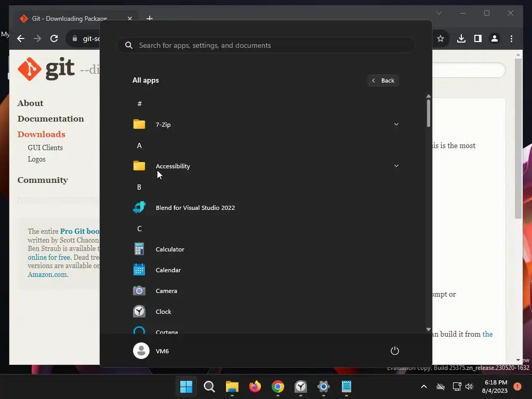Open the volume tray icon
Image resolution: width=532 pixels, height=399 pixels.
[x=469, y=387]
